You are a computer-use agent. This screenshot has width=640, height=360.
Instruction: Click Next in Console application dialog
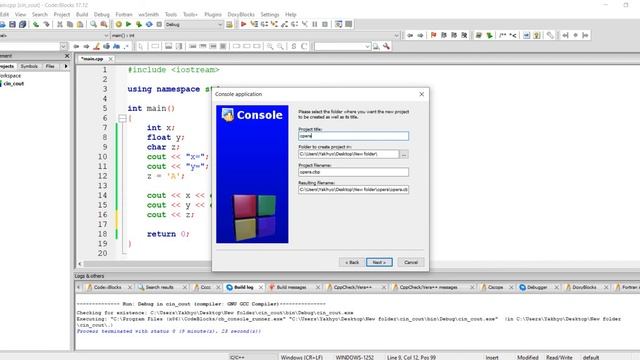click(x=379, y=262)
